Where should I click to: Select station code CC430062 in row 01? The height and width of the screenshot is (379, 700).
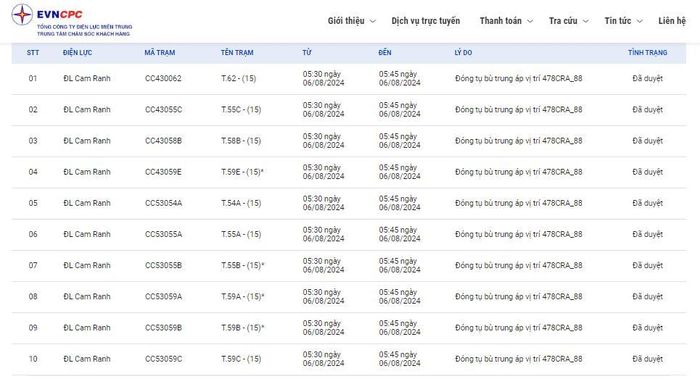click(163, 79)
